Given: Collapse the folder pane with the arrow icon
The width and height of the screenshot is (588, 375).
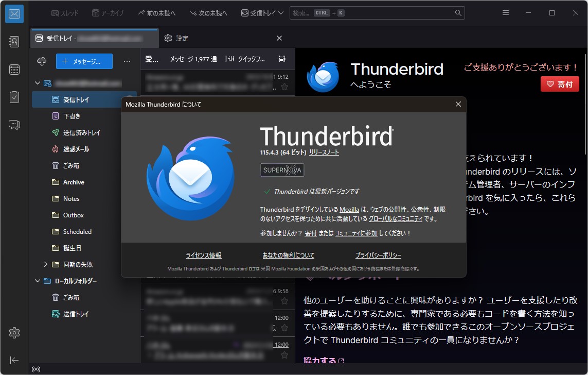Looking at the screenshot, I should (14, 360).
